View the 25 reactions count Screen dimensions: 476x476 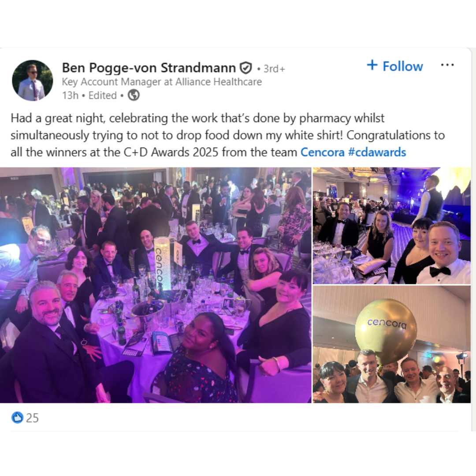click(x=33, y=418)
